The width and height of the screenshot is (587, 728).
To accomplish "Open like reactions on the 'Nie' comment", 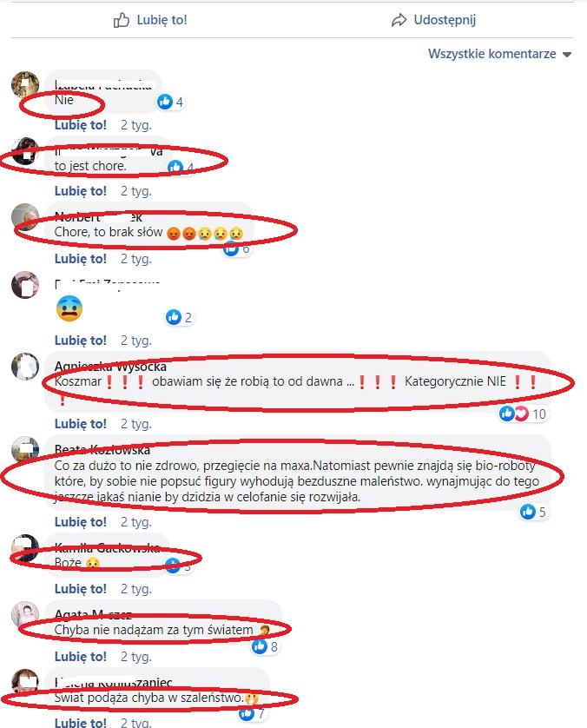I will pyautogui.click(x=170, y=102).
